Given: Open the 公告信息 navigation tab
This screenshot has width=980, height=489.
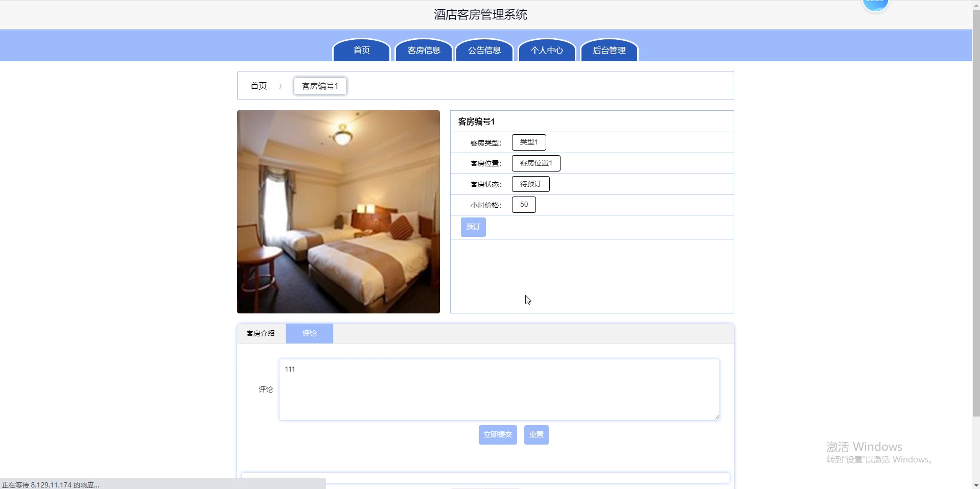Looking at the screenshot, I should pos(484,50).
